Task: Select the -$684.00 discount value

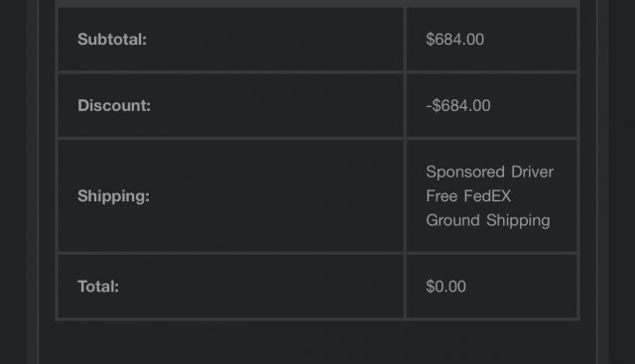Action: (458, 106)
